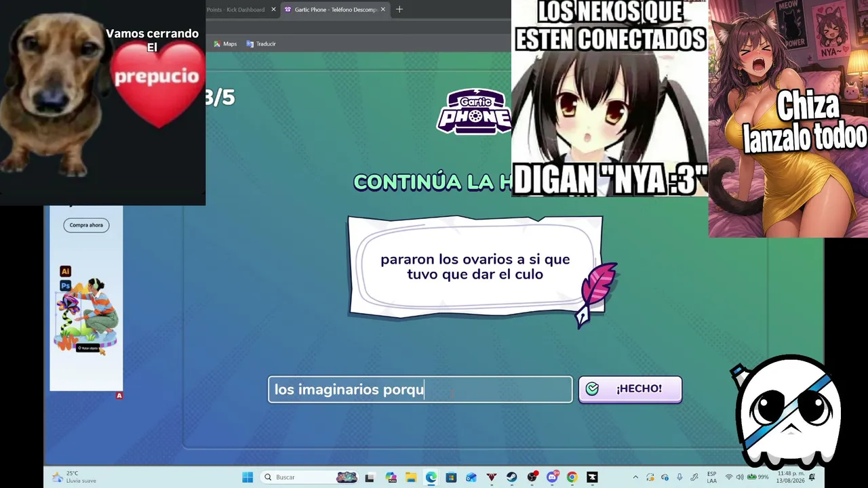Close the Kick Dashboard tab
Viewport: 868px width, 488px height.
tap(274, 9)
